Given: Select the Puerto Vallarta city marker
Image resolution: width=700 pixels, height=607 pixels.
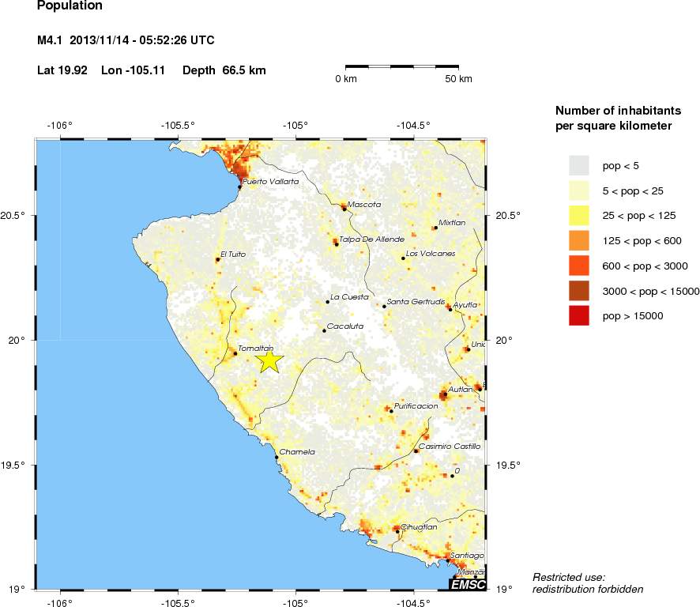Looking at the screenshot, I should [x=240, y=187].
